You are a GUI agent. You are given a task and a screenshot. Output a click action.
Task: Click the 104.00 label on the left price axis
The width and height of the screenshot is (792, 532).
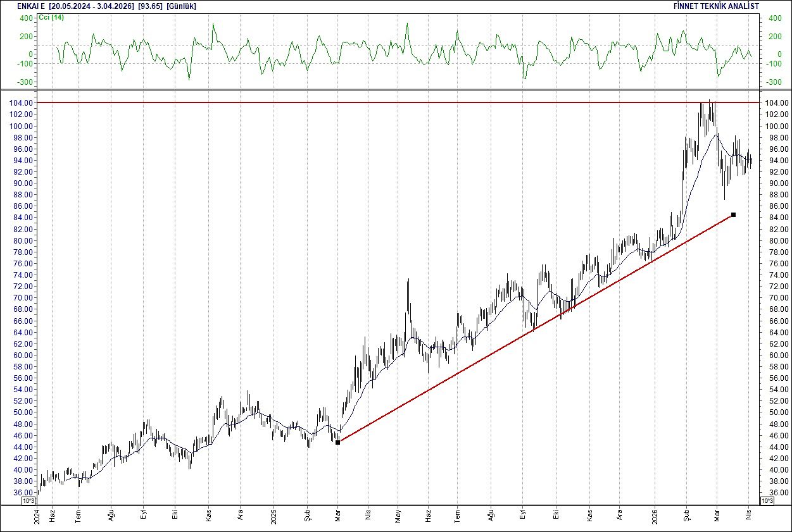(22, 102)
